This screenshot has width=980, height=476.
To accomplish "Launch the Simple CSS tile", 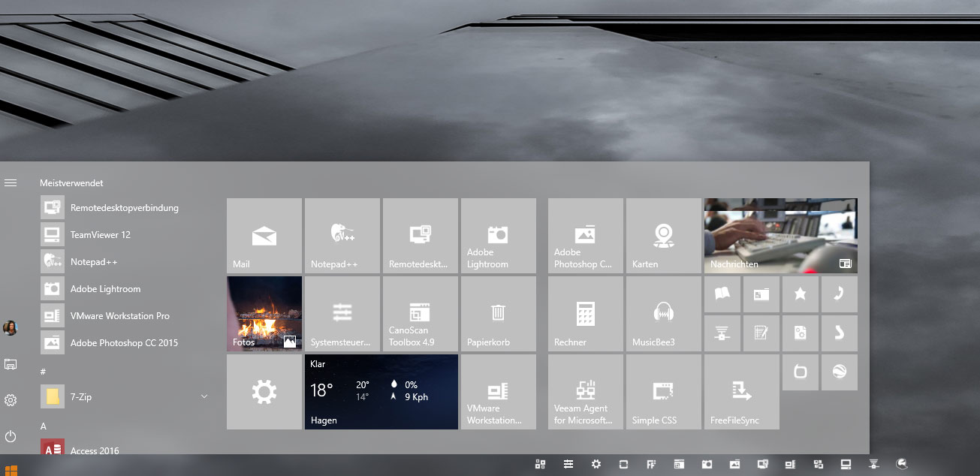I will click(x=664, y=392).
